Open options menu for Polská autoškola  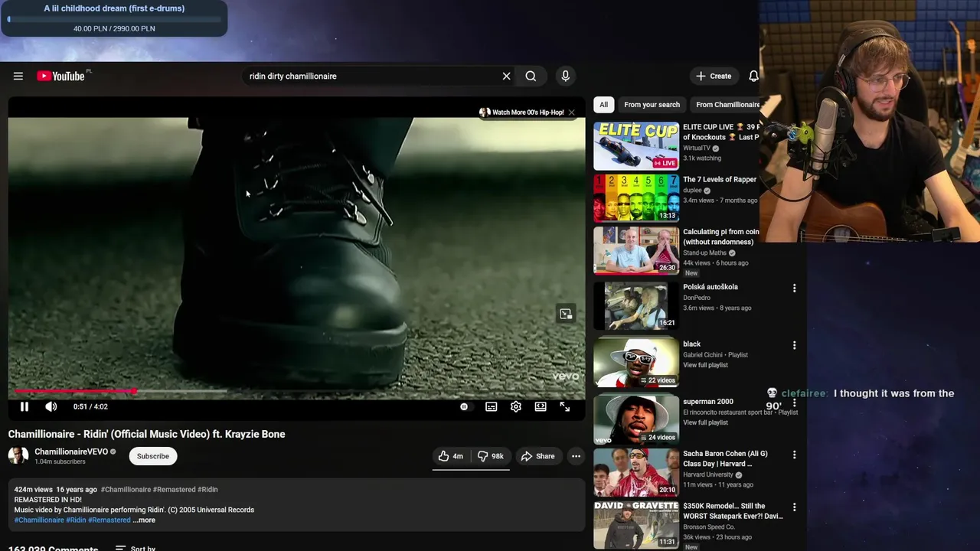pyautogui.click(x=794, y=289)
